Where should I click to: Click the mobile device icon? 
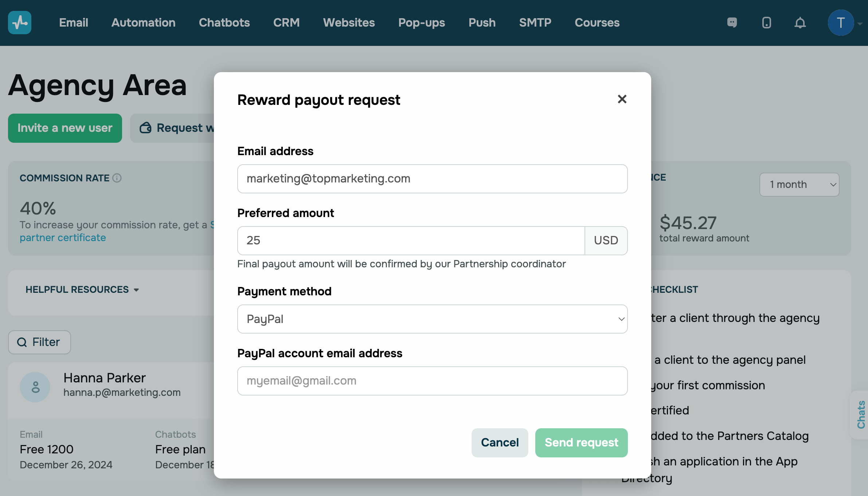tap(766, 23)
